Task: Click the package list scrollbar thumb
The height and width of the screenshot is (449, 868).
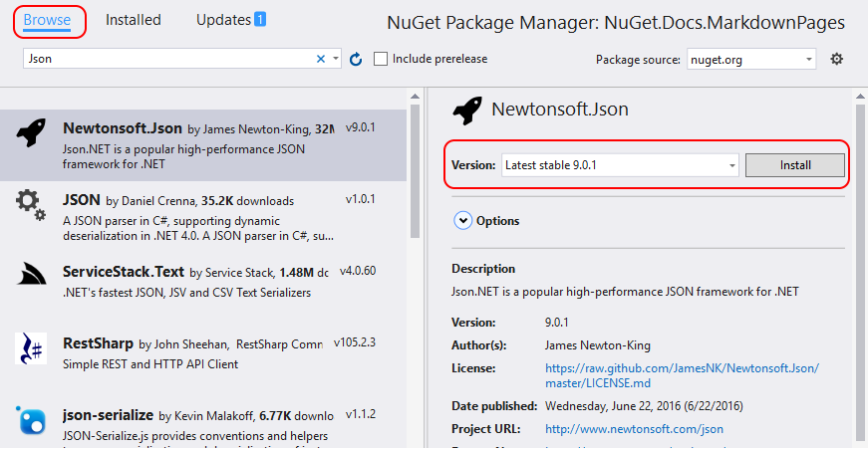Action: (x=416, y=171)
